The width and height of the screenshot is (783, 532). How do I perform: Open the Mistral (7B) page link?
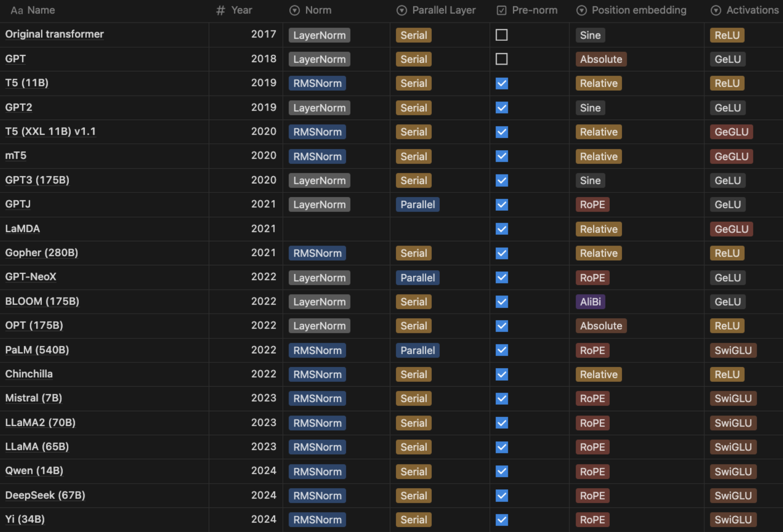pos(34,398)
